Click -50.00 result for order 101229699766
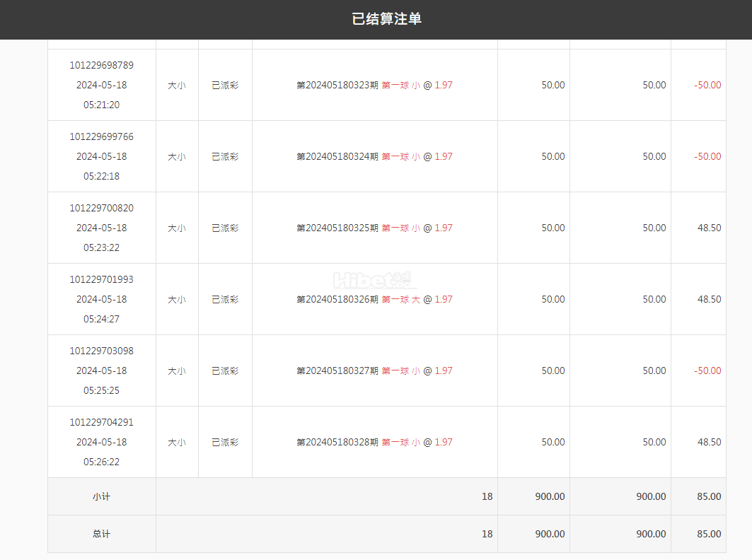Screen dimensions: 752x560 [707, 156]
